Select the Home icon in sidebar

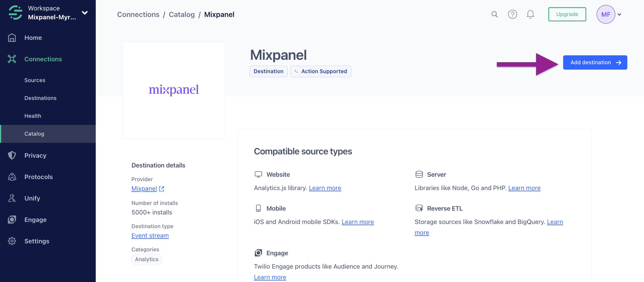coord(12,37)
